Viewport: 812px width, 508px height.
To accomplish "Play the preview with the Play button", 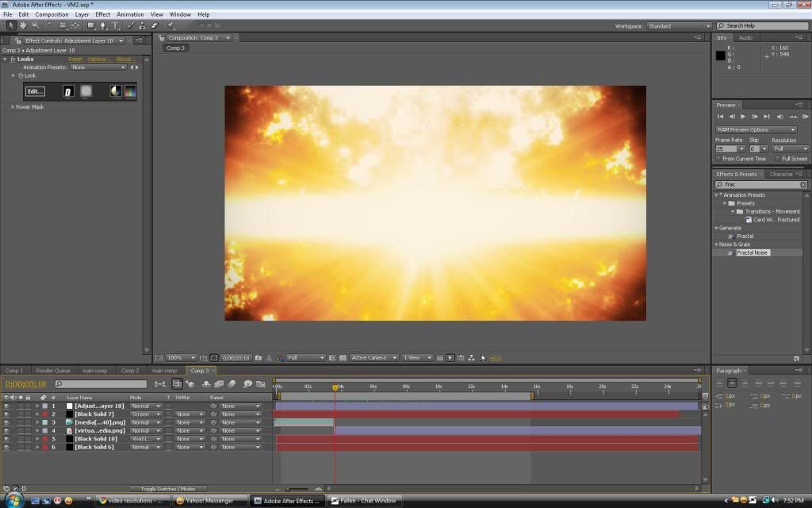I will pyautogui.click(x=743, y=117).
